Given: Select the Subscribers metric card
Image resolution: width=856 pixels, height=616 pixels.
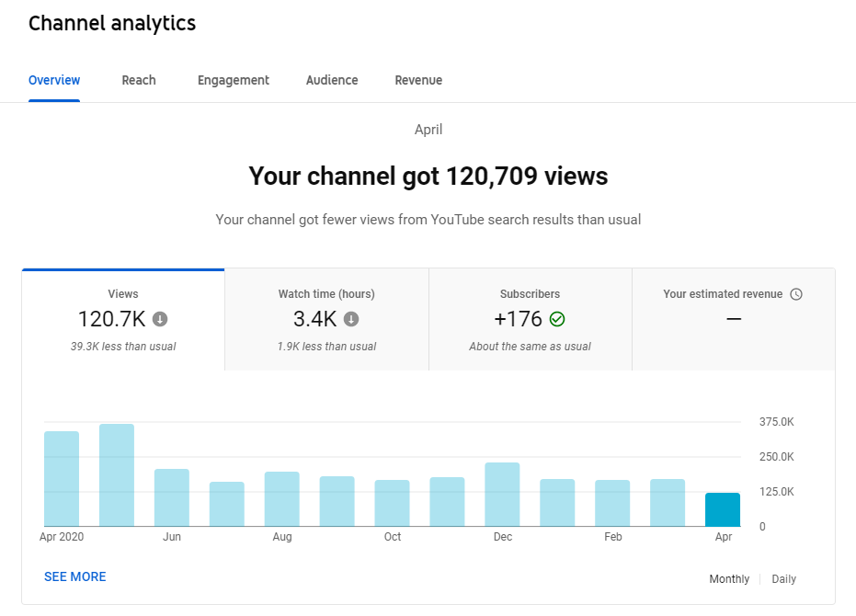Looking at the screenshot, I should coord(531,320).
